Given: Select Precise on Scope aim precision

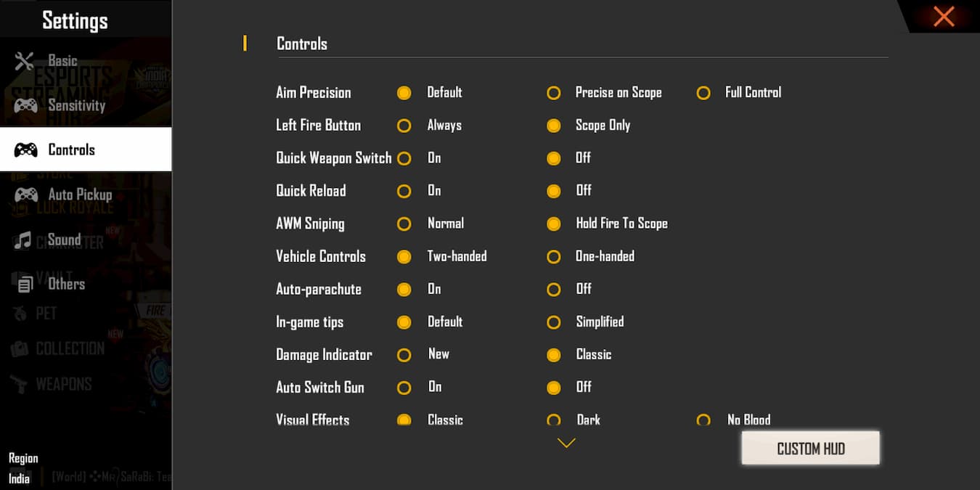Looking at the screenshot, I should (x=554, y=93).
